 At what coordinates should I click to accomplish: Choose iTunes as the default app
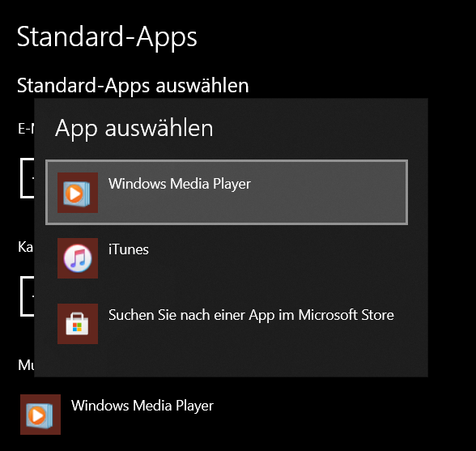click(227, 257)
